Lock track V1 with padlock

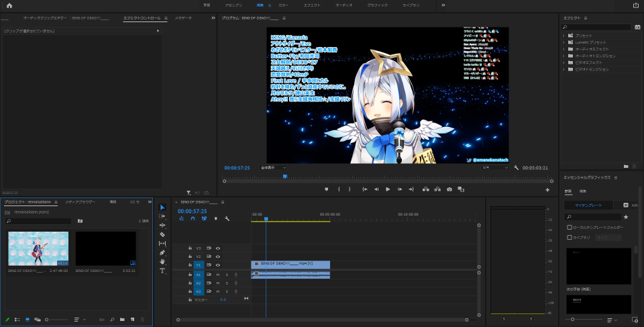190,265
